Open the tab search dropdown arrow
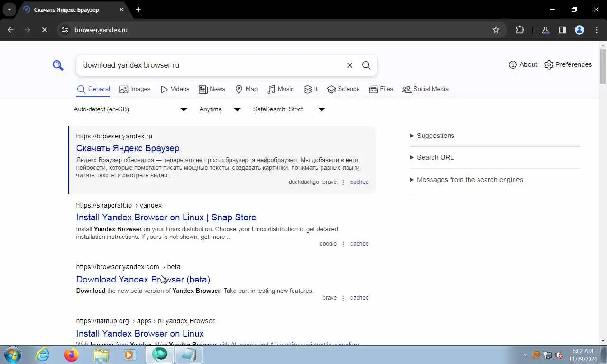Viewport: 607px width, 364px height. pos(9,9)
